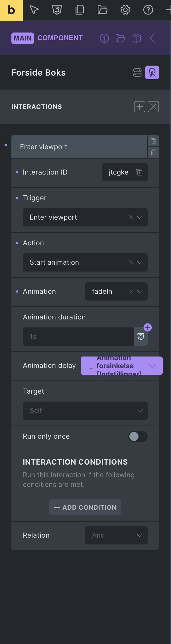
Task: Open the component info icon
Action: pyautogui.click(x=104, y=38)
